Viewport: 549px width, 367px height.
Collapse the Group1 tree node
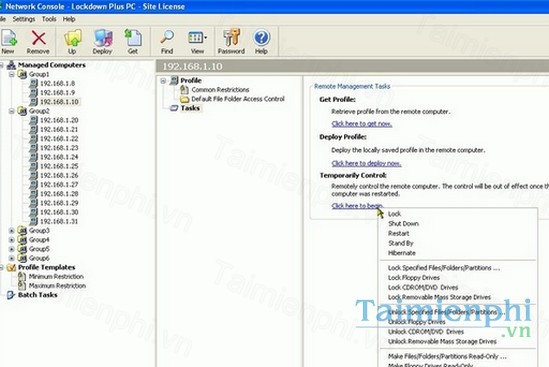click(12, 74)
